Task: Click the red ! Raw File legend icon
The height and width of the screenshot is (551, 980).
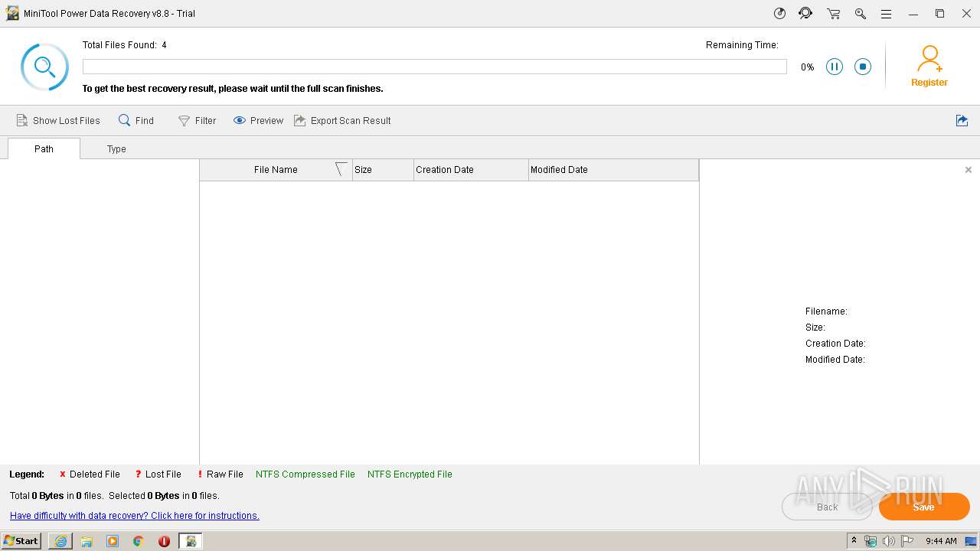Action: click(x=200, y=474)
